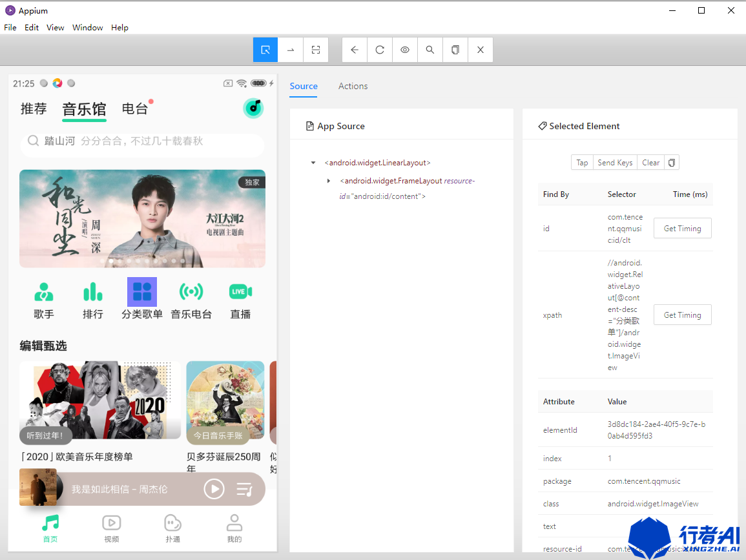Open the Window menu
Image resolution: width=746 pixels, height=560 pixels.
88,28
